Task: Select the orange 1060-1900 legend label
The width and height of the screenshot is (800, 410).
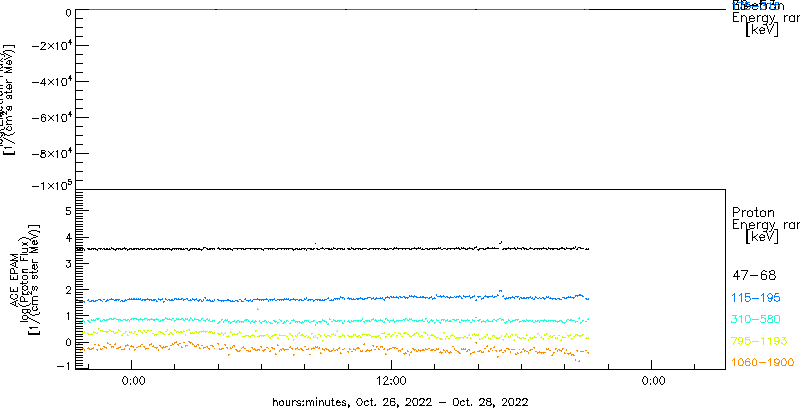Action: [763, 362]
